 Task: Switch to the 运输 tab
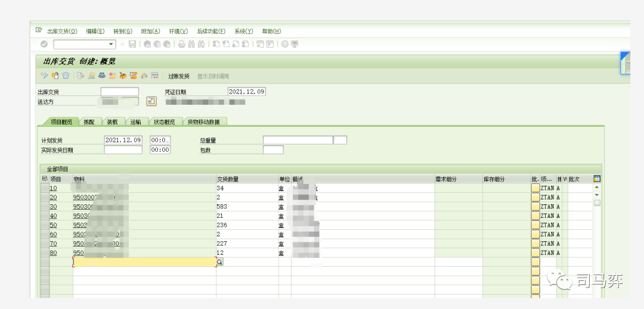(136, 121)
